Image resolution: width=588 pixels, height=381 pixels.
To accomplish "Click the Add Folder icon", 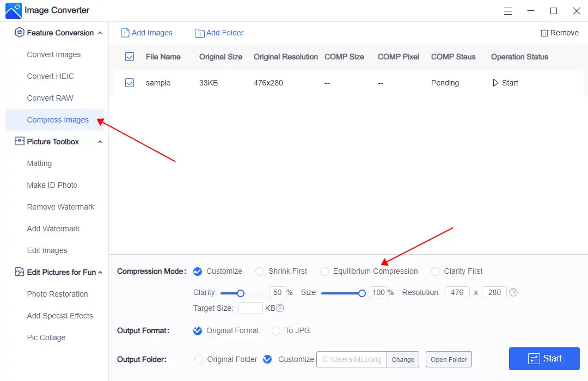I will click(x=199, y=33).
